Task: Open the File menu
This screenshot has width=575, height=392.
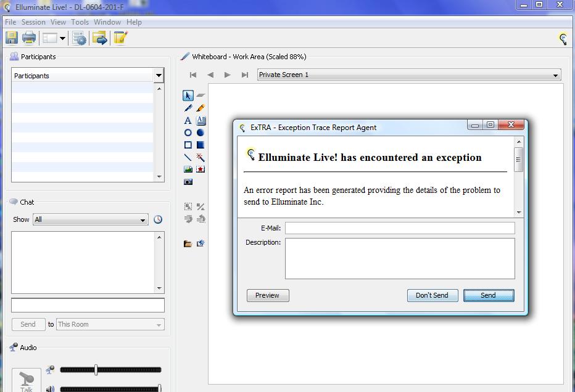Action: pyautogui.click(x=10, y=22)
